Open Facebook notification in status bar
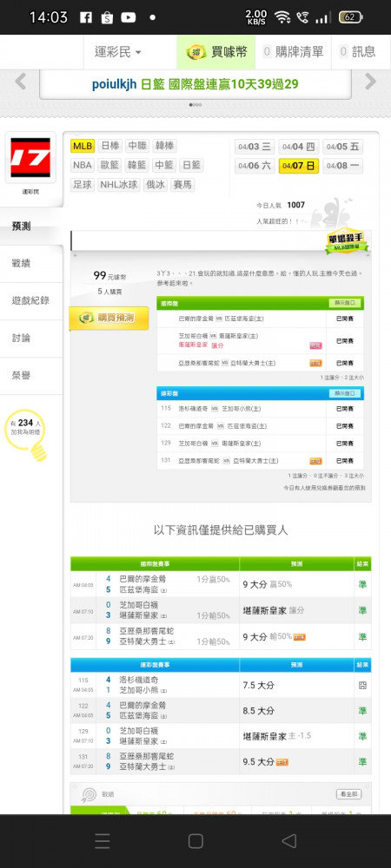Screen dimensions: 391x868 pos(86,17)
